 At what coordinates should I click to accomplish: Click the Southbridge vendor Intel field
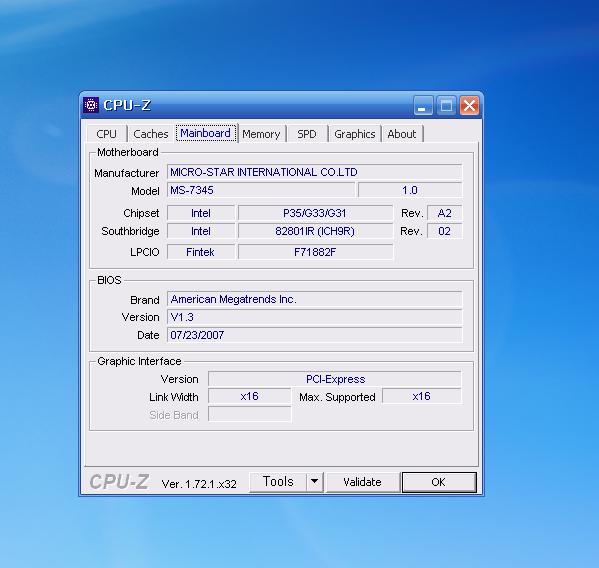point(201,231)
